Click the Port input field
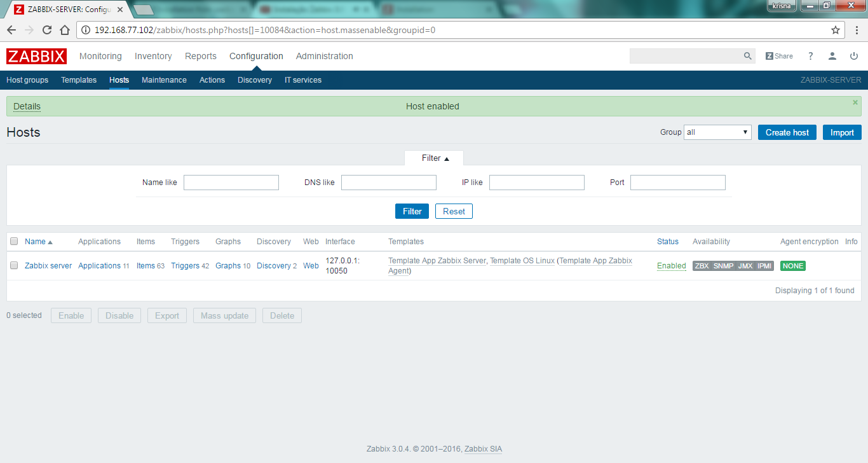868x463 pixels. [678, 183]
